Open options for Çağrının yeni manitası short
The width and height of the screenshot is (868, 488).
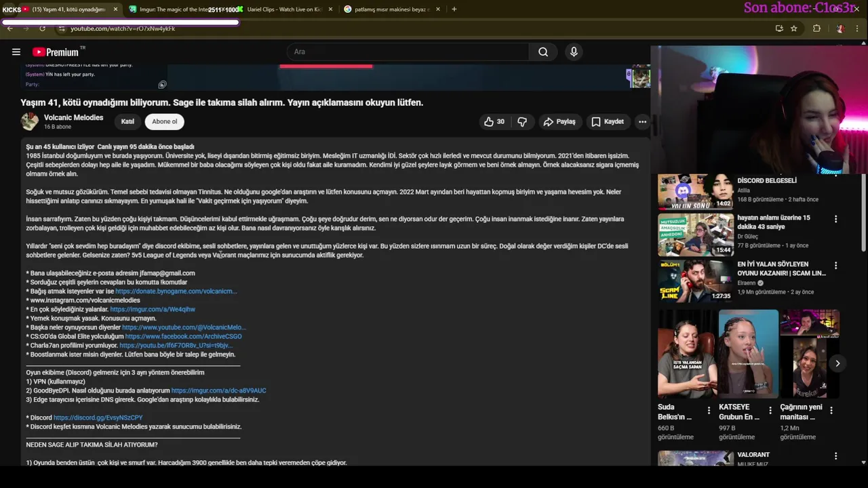click(x=831, y=410)
